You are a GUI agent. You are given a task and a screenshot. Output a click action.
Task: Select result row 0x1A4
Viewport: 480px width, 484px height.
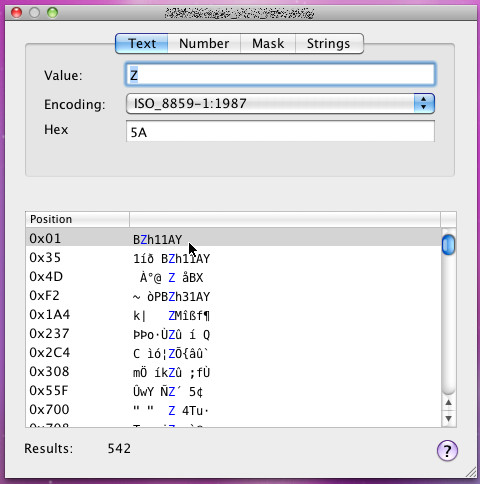tap(233, 315)
